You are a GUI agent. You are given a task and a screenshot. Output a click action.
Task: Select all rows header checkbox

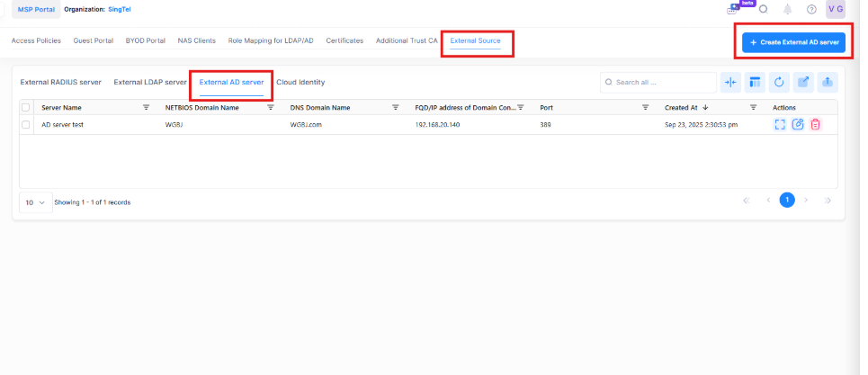point(25,107)
